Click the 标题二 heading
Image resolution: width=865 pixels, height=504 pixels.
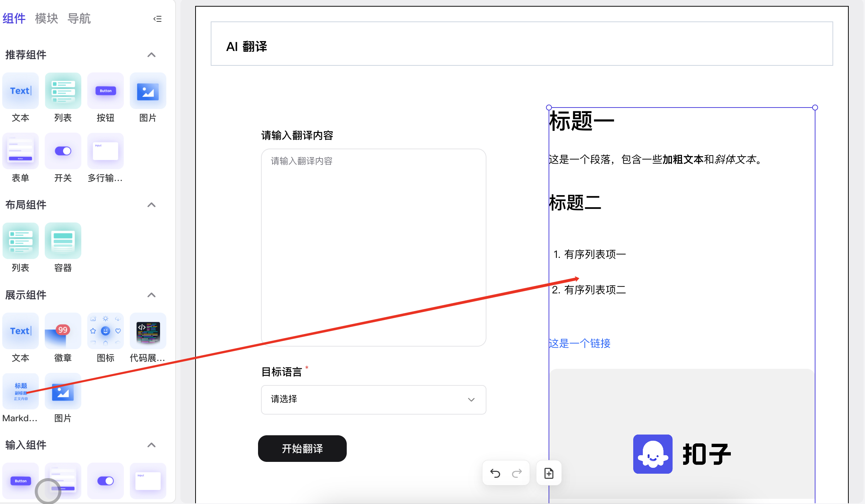(x=575, y=203)
